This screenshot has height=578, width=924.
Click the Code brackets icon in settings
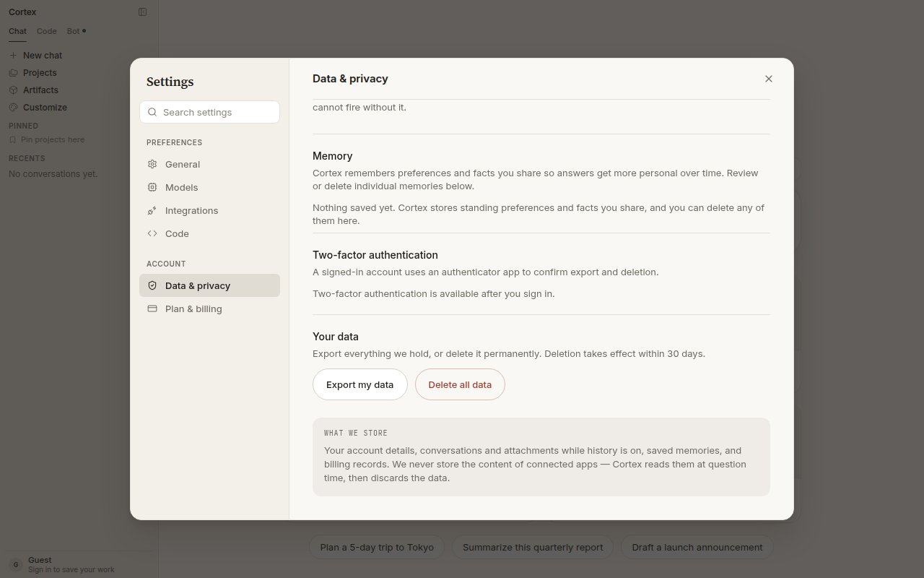(152, 233)
